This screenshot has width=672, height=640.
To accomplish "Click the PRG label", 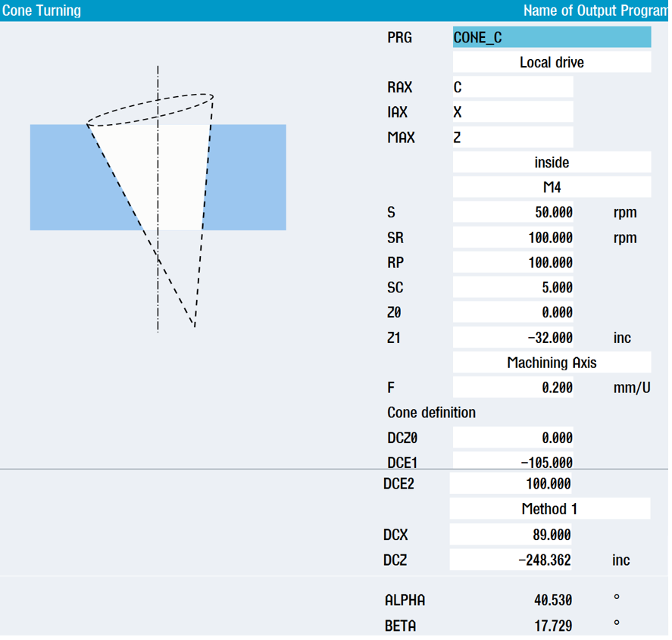I will pos(399,37).
